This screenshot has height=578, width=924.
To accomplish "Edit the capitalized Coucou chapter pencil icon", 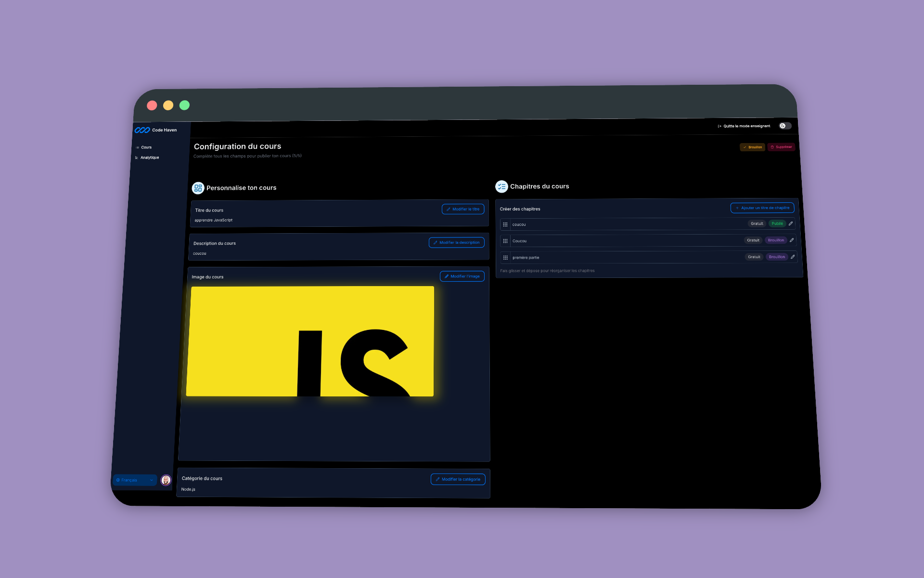I will 792,240.
